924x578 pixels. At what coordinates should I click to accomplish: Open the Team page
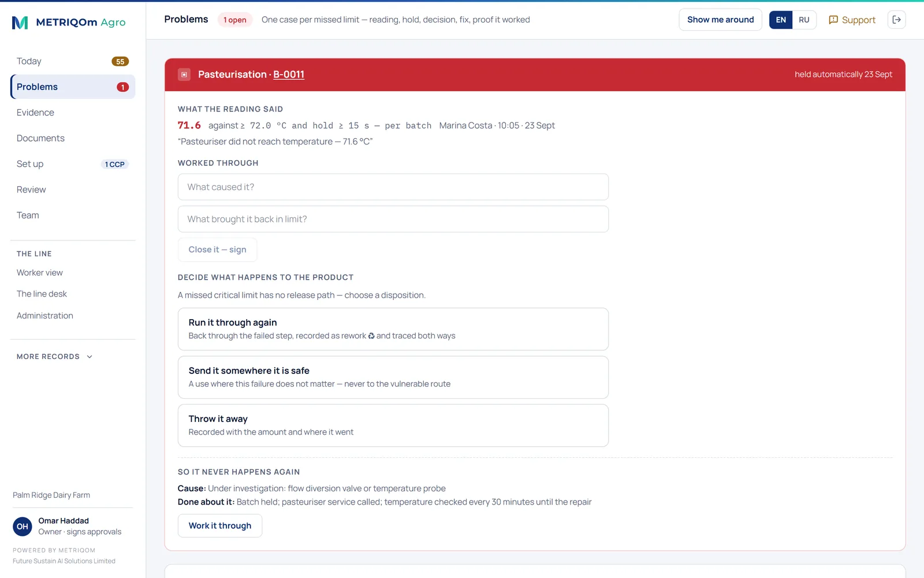pyautogui.click(x=73, y=215)
